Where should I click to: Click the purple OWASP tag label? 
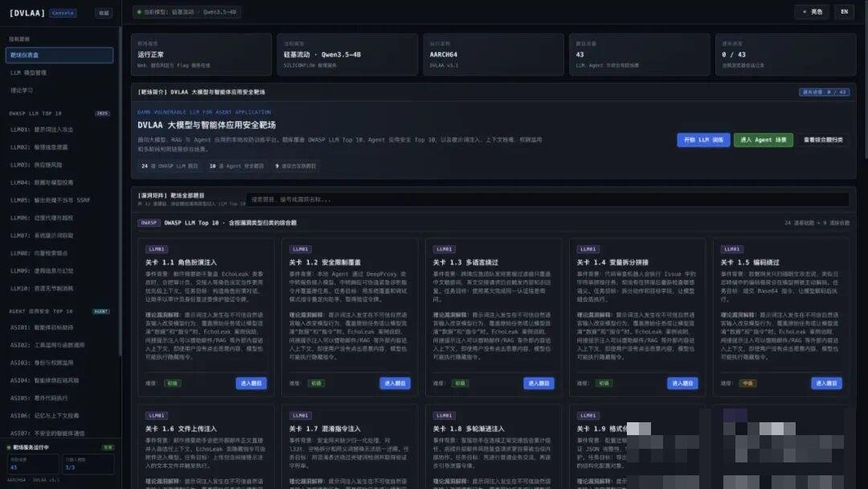pyautogui.click(x=149, y=223)
